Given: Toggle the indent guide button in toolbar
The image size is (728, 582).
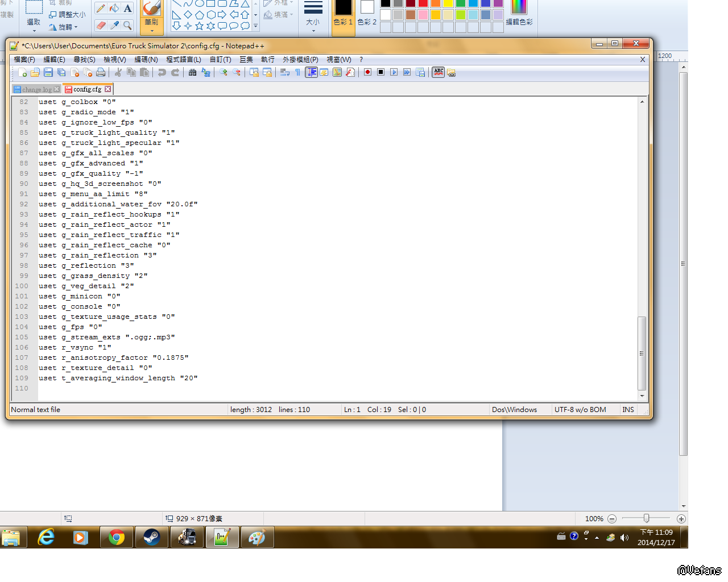Looking at the screenshot, I should click(x=311, y=72).
